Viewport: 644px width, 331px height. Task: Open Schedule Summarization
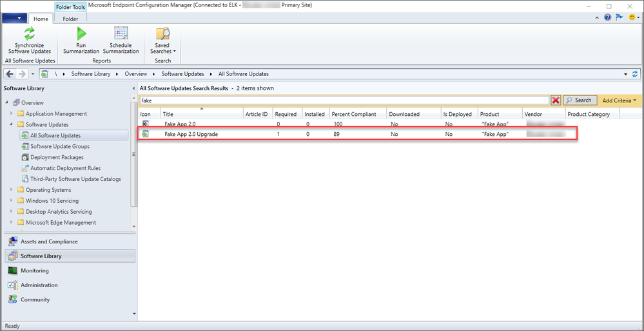121,41
